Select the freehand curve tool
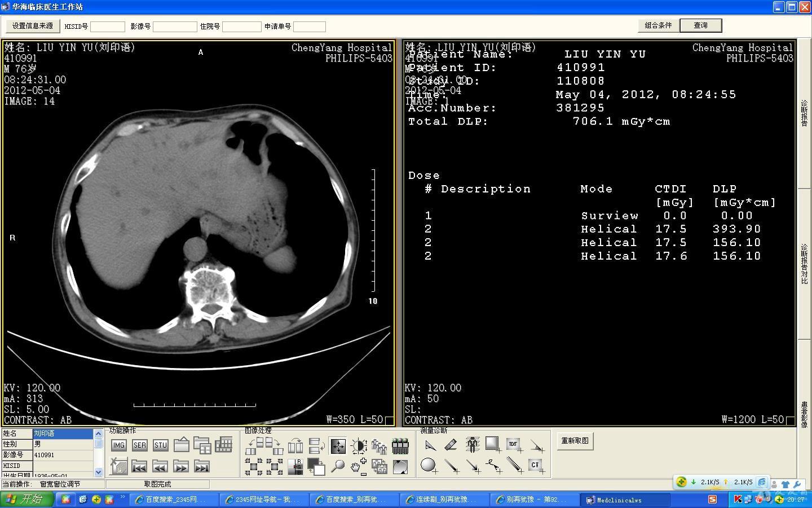The width and height of the screenshot is (812, 508). [493, 466]
